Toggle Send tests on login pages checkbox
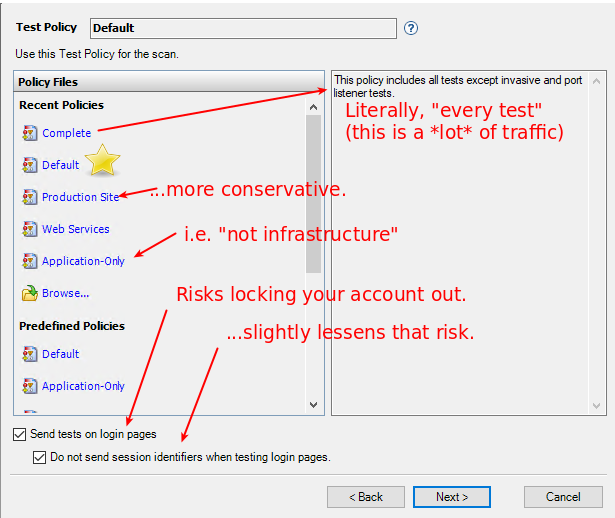The height and width of the screenshot is (518, 615). (20, 435)
